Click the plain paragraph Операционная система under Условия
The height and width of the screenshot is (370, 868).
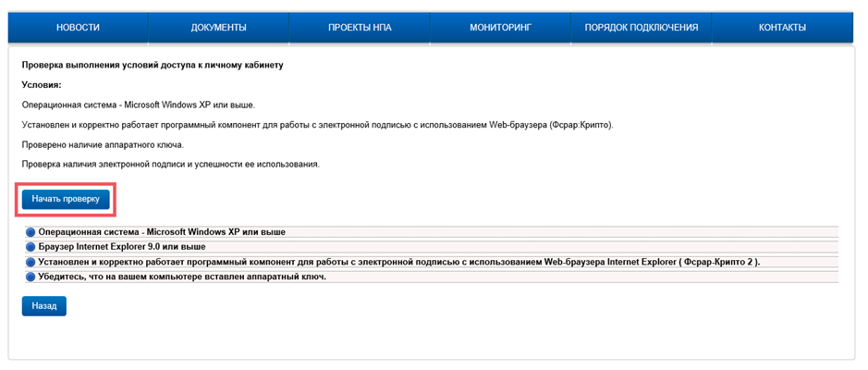pyautogui.click(x=139, y=105)
